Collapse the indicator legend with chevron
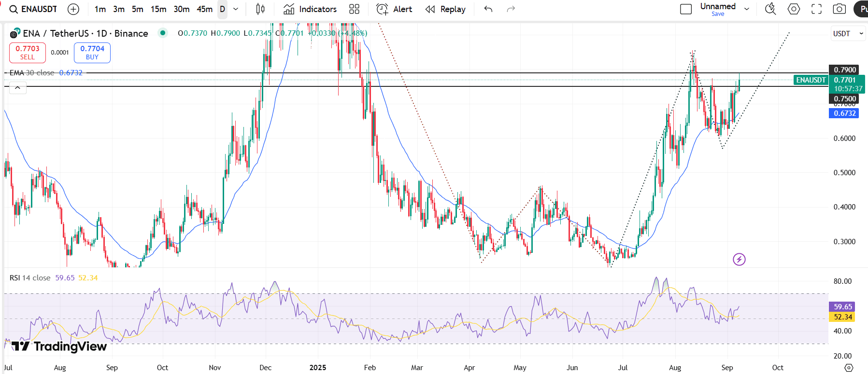This screenshot has width=868, height=374. click(x=17, y=88)
